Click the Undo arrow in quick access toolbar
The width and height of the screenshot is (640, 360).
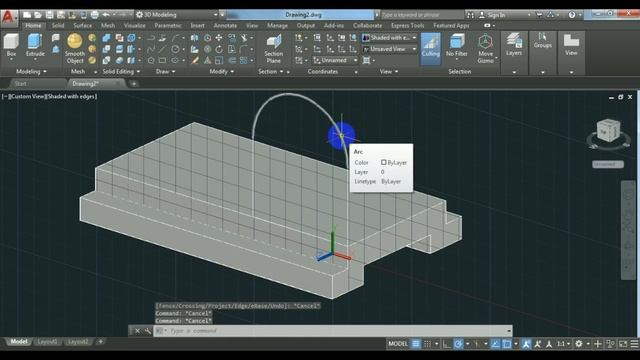pos(106,15)
